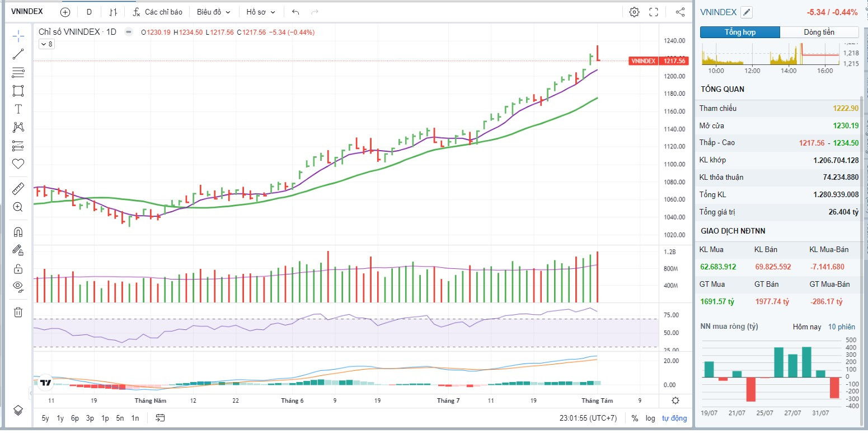The image size is (868, 433).
Task: Select the trend line drawing tool
Action: [x=18, y=54]
